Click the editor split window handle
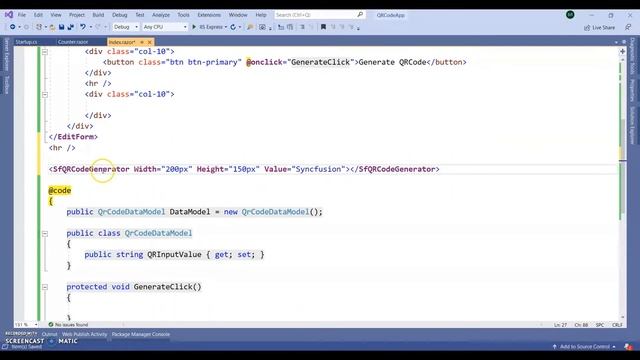The height and width of the screenshot is (360, 640). pyautogui.click(x=622, y=51)
